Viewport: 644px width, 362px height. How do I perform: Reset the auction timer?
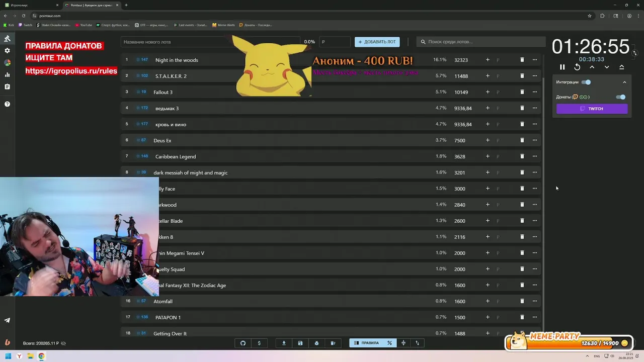[577, 67]
